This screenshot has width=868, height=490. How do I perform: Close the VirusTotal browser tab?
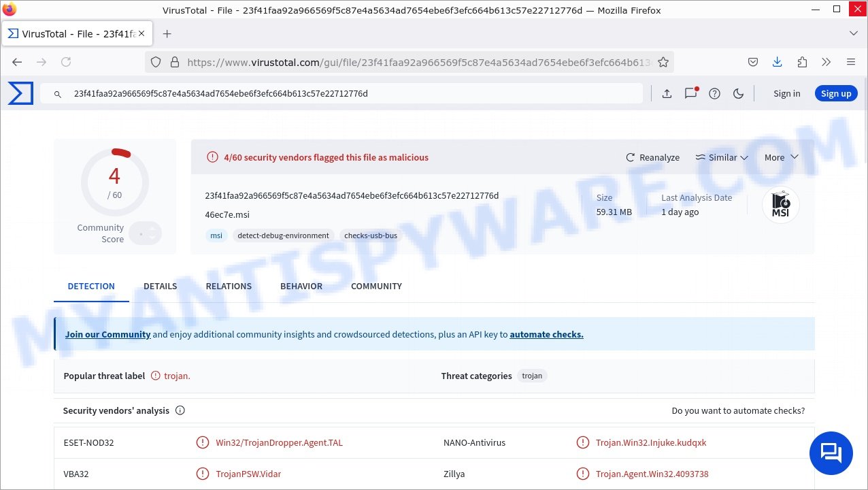pyautogui.click(x=141, y=33)
